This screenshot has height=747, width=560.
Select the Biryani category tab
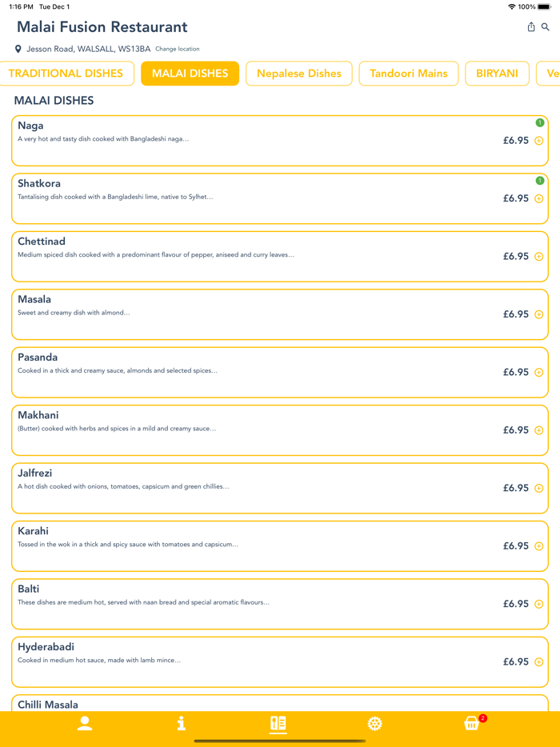coord(497,74)
